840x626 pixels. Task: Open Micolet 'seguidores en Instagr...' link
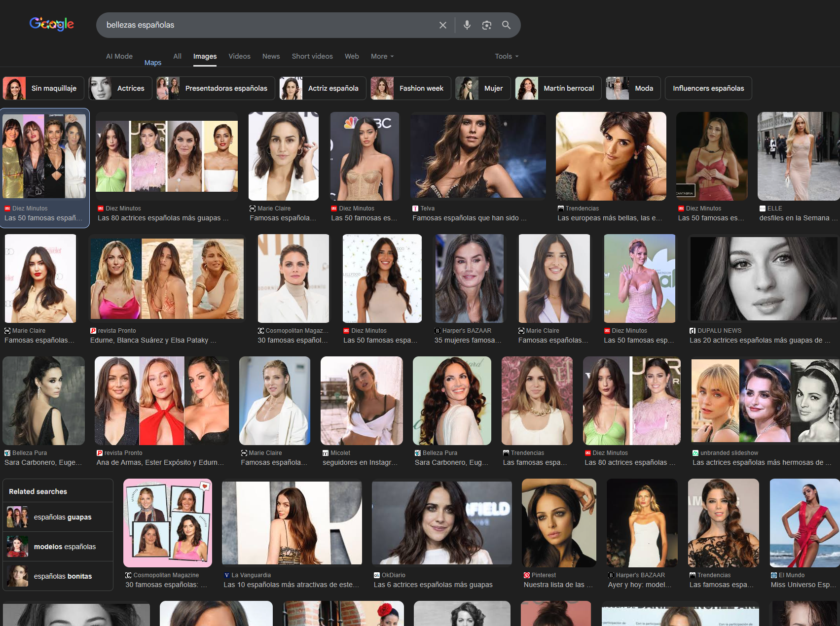[360, 462]
